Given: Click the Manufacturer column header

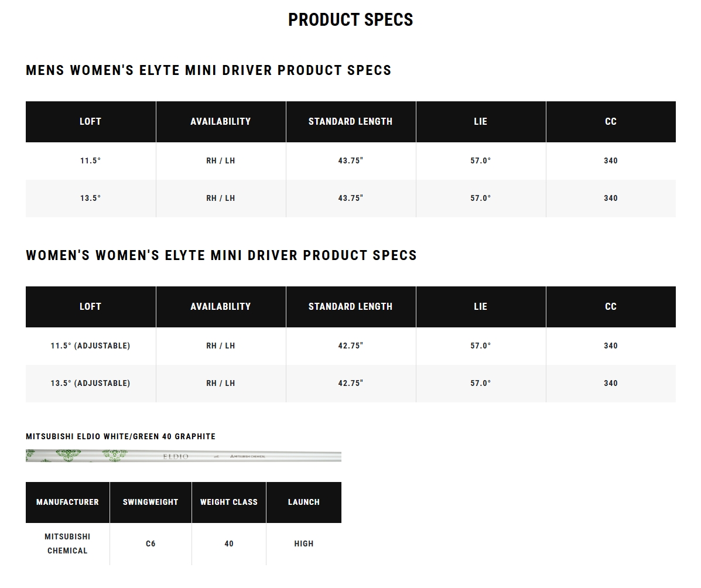Looking at the screenshot, I should 67,502.
